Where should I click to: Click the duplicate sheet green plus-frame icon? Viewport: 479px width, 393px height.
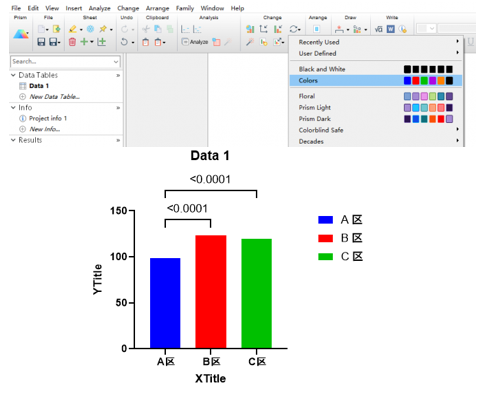pos(102,42)
